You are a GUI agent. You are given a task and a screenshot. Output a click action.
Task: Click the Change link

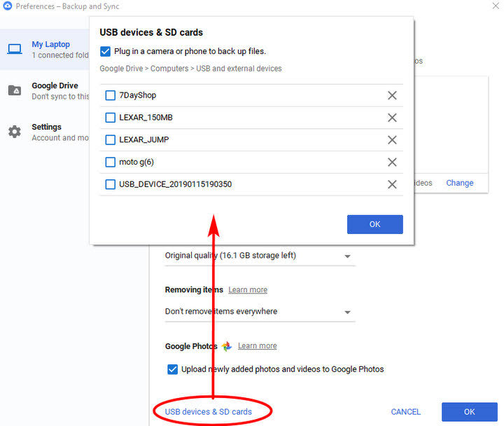(x=460, y=183)
